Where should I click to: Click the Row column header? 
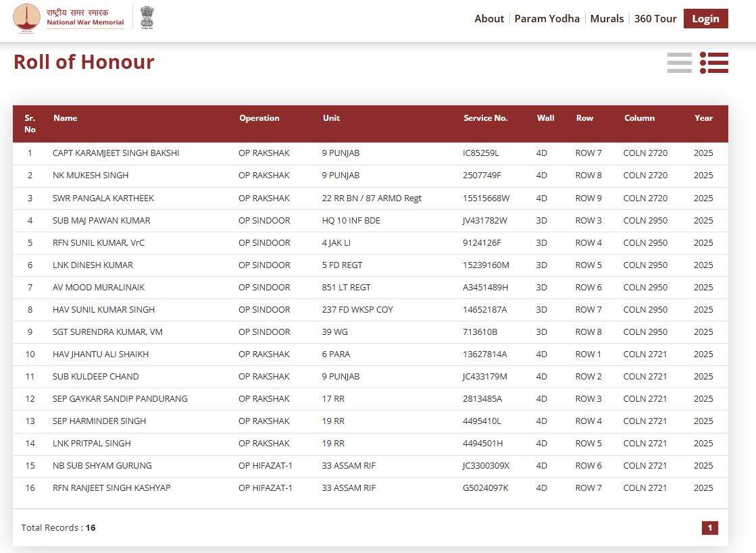[x=584, y=118]
